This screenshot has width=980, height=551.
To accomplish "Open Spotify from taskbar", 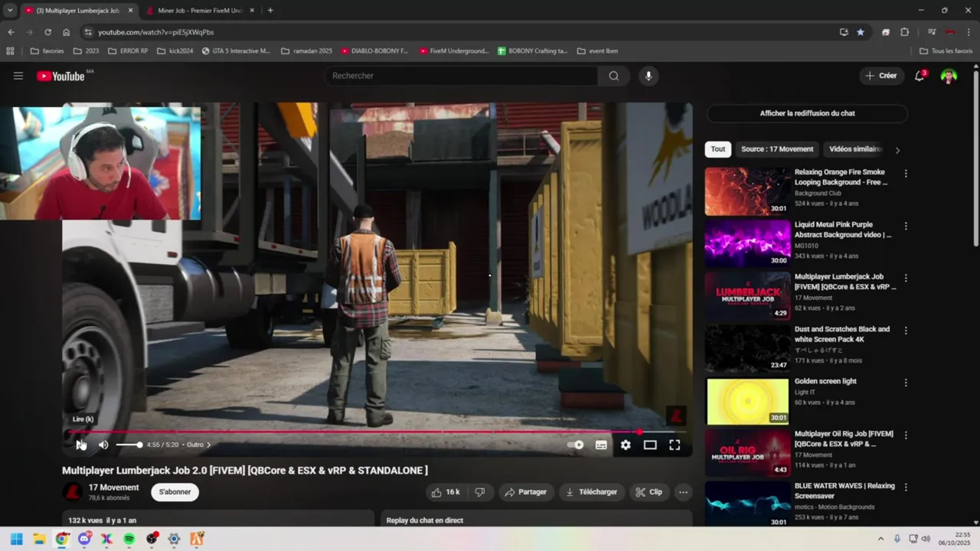I will coord(129,539).
